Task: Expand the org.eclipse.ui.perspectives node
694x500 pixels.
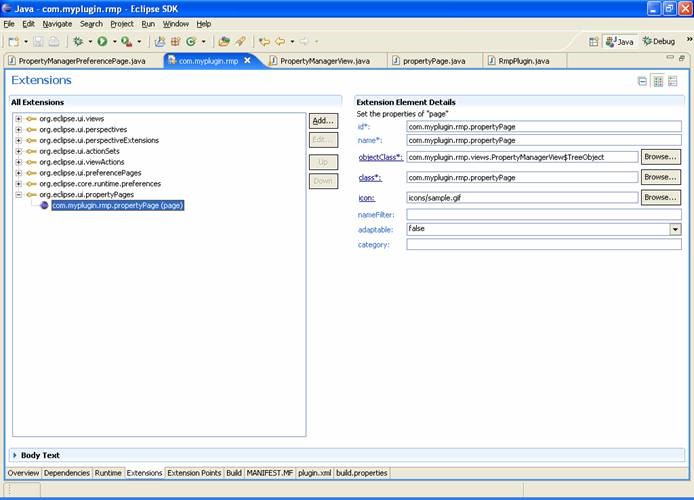Action: tap(19, 130)
